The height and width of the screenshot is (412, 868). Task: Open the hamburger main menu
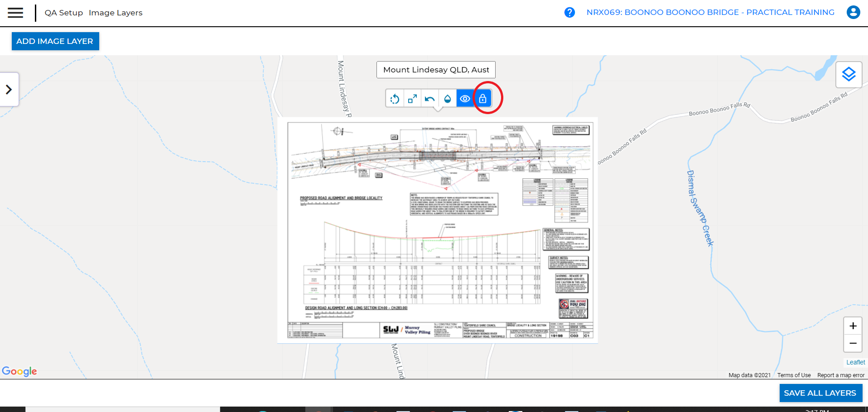15,13
